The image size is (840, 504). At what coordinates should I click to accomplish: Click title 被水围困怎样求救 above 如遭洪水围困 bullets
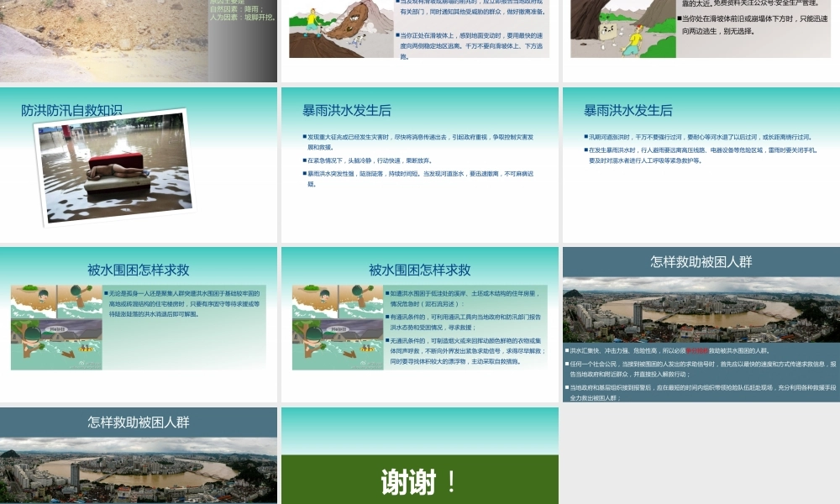pos(419,270)
